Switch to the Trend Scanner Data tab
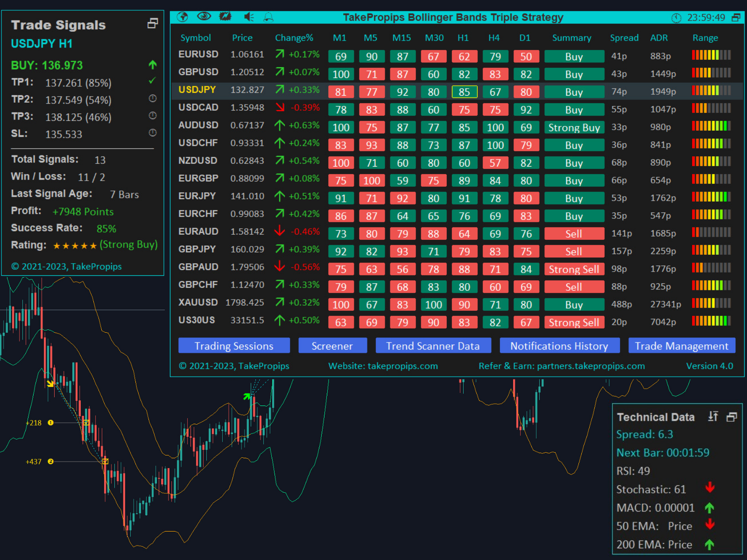The height and width of the screenshot is (560, 747). click(434, 346)
